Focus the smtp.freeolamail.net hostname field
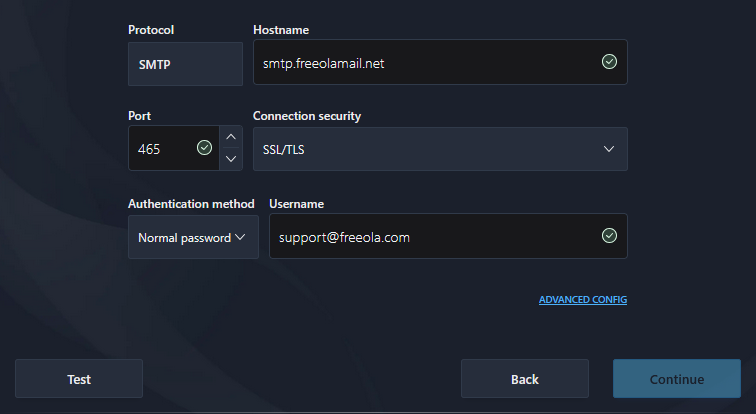This screenshot has width=756, height=414. [x=420, y=63]
